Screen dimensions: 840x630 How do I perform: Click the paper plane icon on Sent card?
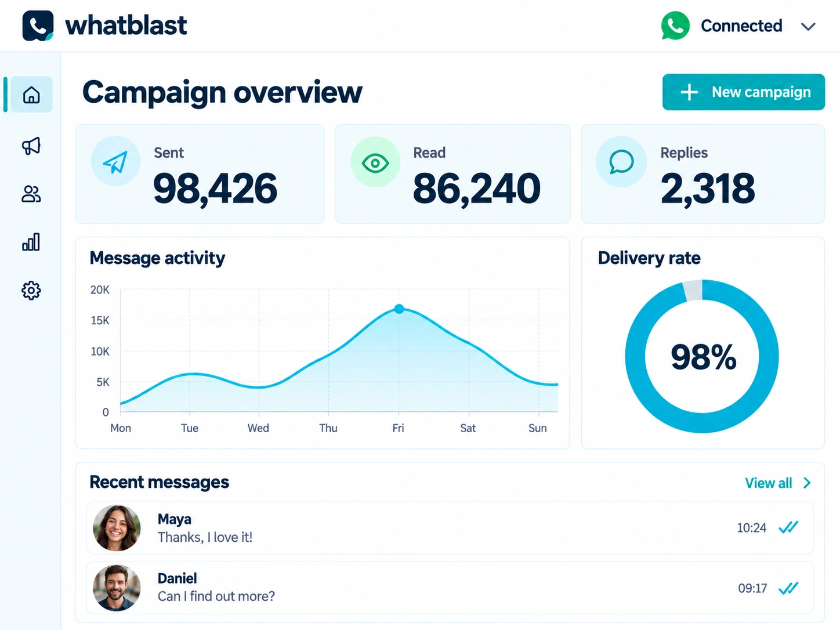tap(115, 161)
